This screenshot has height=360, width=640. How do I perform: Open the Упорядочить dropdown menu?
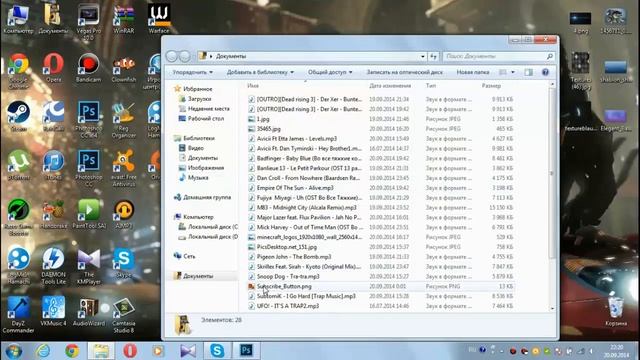coord(193,72)
